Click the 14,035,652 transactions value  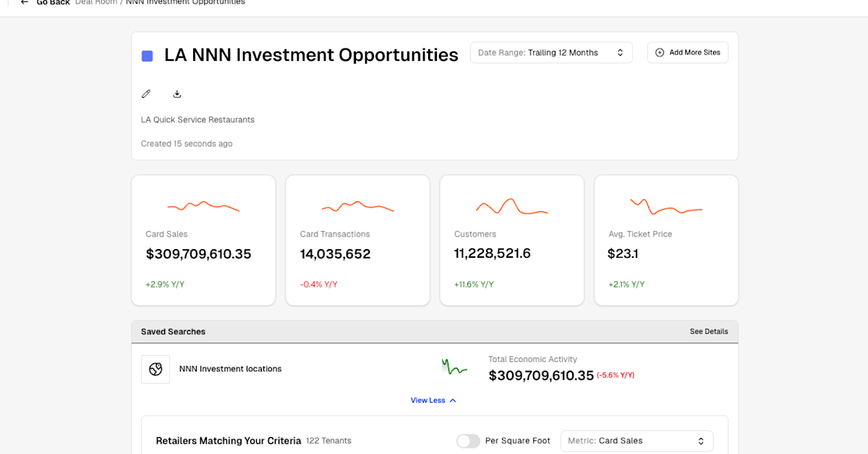pyautogui.click(x=335, y=254)
